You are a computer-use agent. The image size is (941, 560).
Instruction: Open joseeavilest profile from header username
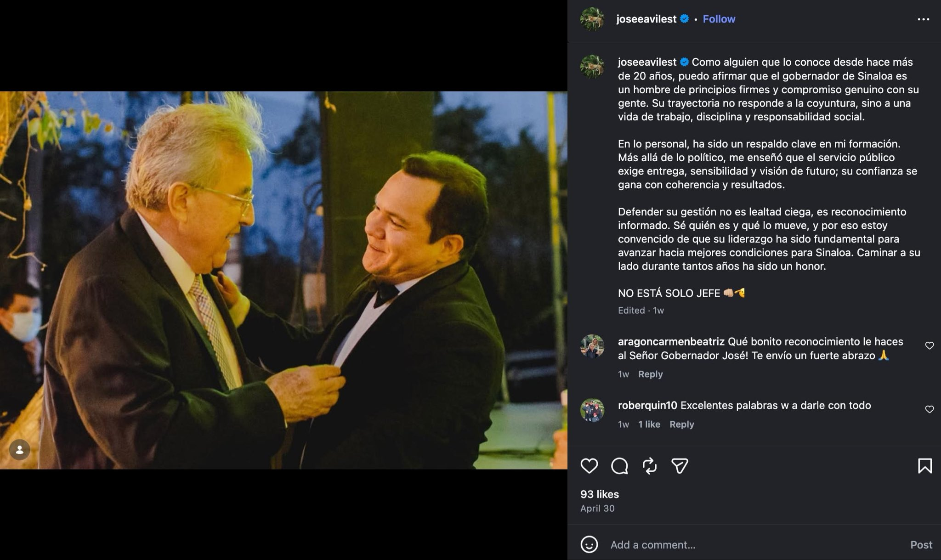(646, 19)
